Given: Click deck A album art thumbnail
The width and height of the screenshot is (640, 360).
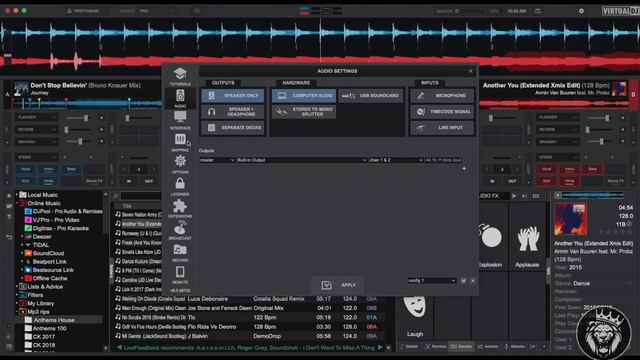Looking at the screenshot, I should pyautogui.click(x=21, y=89).
